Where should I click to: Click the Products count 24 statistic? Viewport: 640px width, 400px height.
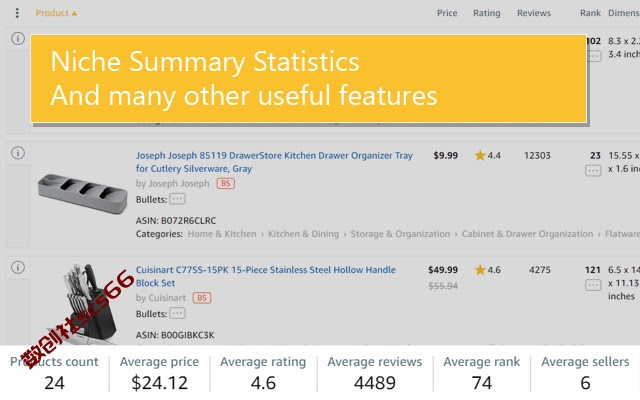tap(54, 372)
